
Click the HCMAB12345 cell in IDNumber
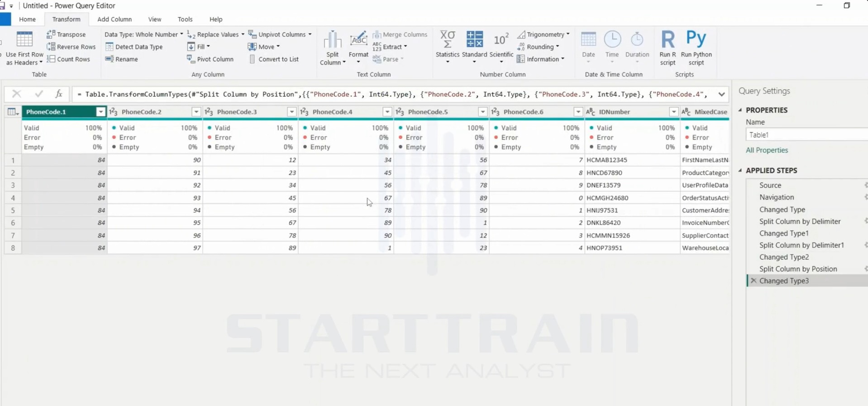(632, 160)
